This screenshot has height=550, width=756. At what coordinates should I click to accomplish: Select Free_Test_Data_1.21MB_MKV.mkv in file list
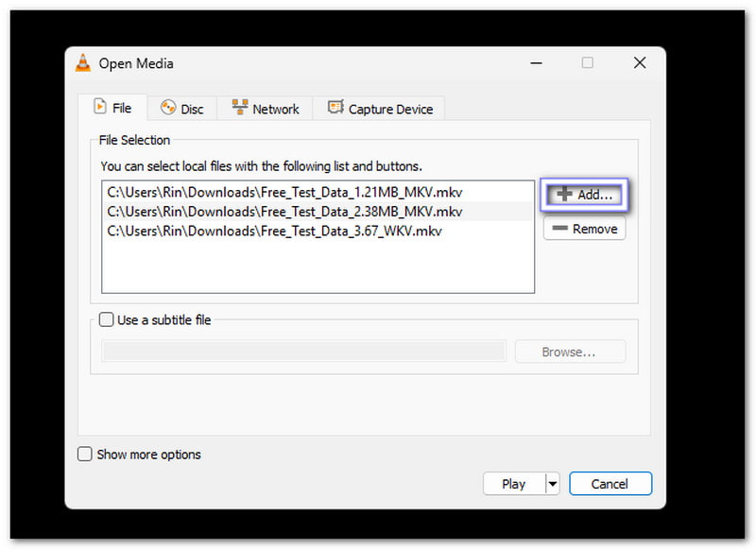point(284,192)
